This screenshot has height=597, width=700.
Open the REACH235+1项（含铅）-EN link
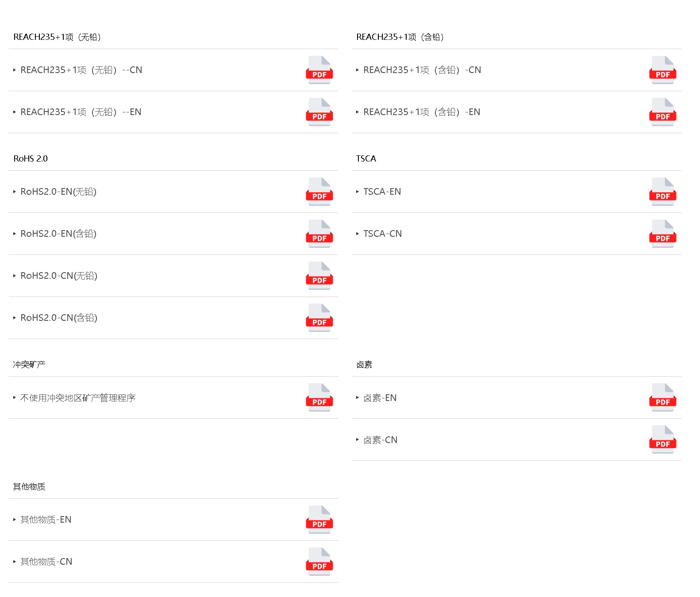tap(422, 112)
